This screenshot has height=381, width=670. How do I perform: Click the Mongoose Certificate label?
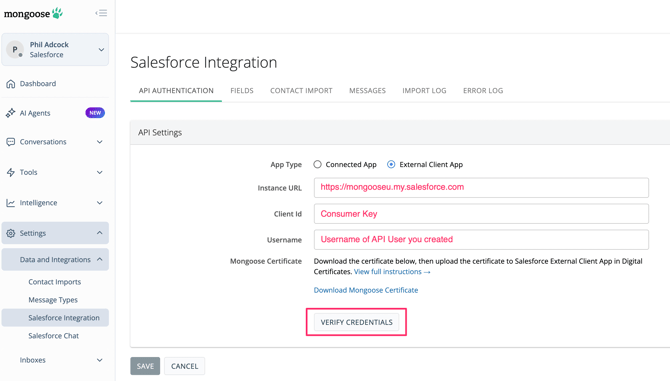pyautogui.click(x=266, y=261)
